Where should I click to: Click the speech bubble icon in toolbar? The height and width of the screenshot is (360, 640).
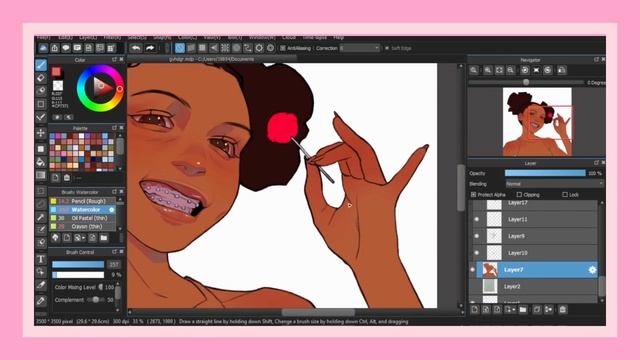pos(66,48)
